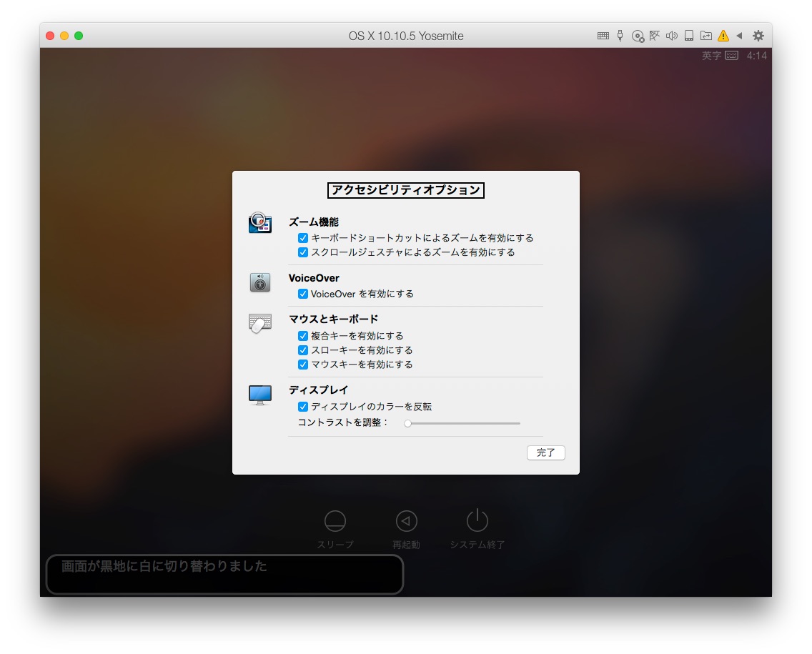
Task: Click the システム終了 label text
Action: point(477,545)
